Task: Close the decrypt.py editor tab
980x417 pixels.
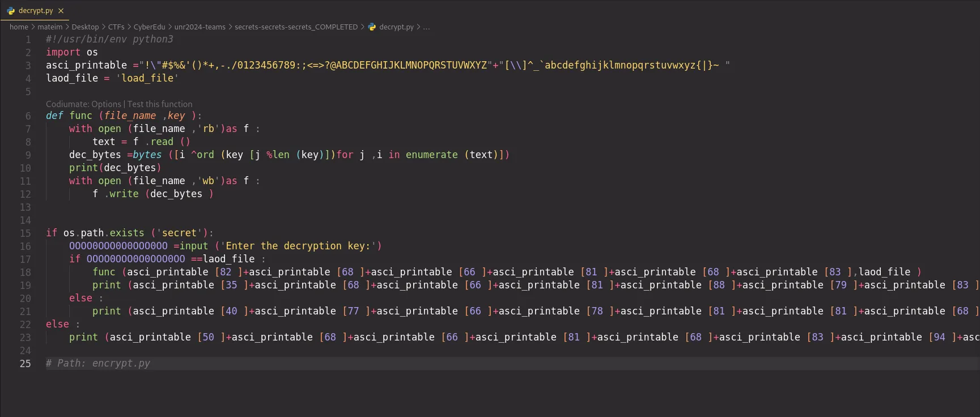Action: point(61,11)
